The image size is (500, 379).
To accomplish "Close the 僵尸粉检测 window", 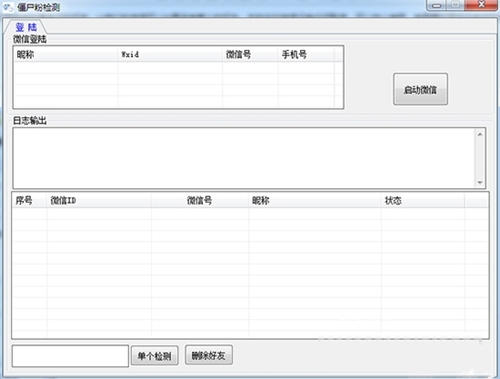I will [481, 5].
